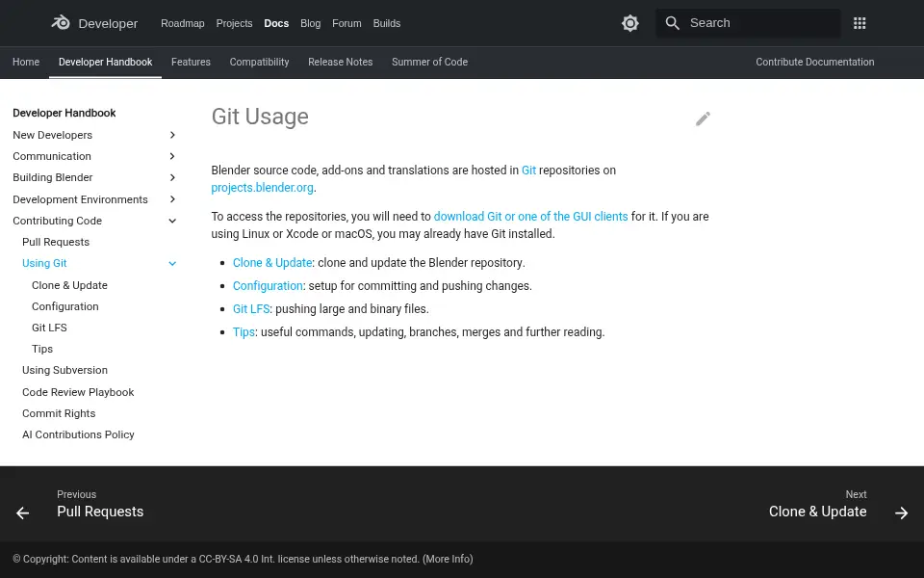
Task: Open Contribute Documentation link
Action: tap(815, 62)
